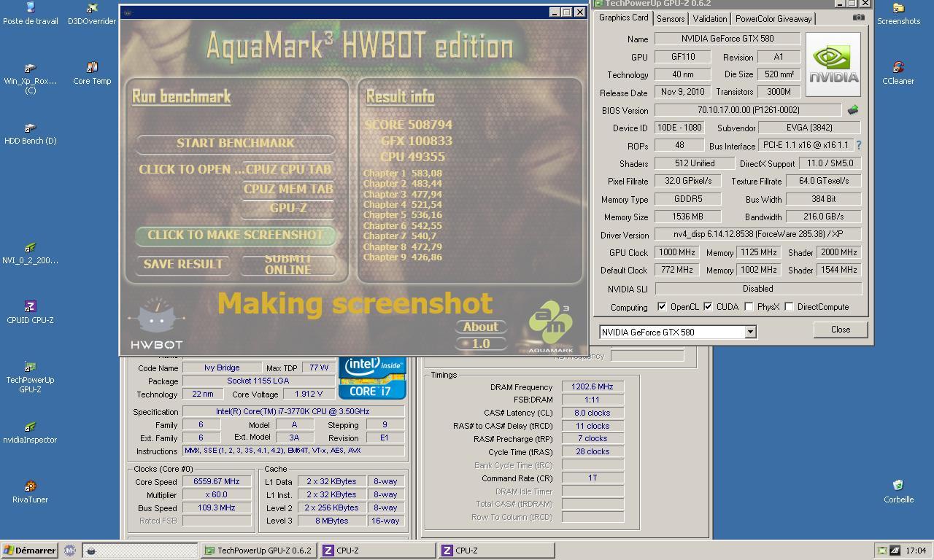Screen dimensions: 934x560
Task: Toggle CUDA computing checkbox
Action: [x=708, y=307]
